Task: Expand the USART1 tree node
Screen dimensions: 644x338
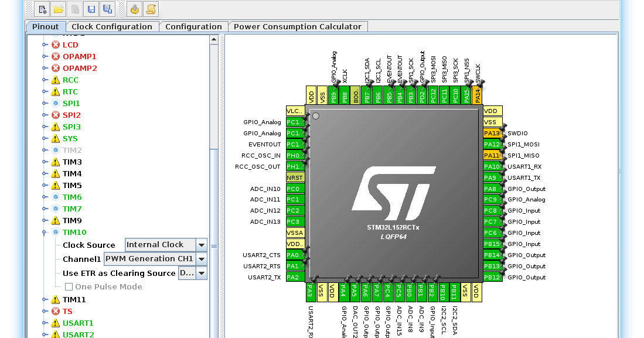Action: [45, 323]
